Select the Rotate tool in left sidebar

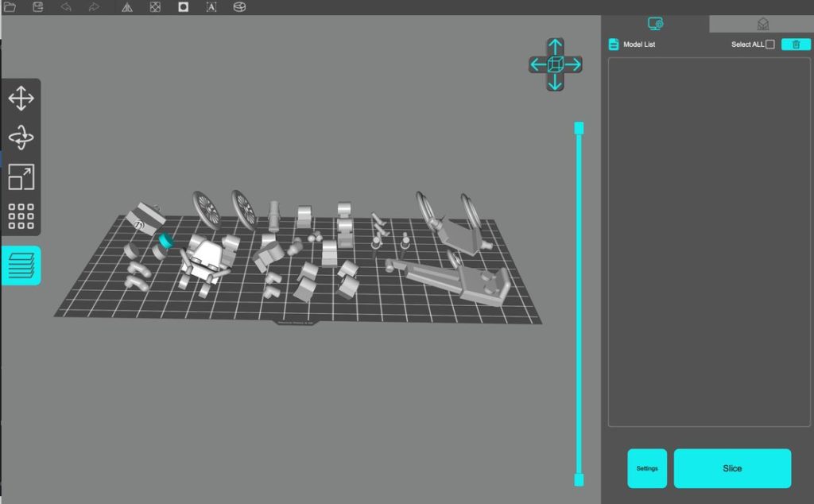click(21, 138)
